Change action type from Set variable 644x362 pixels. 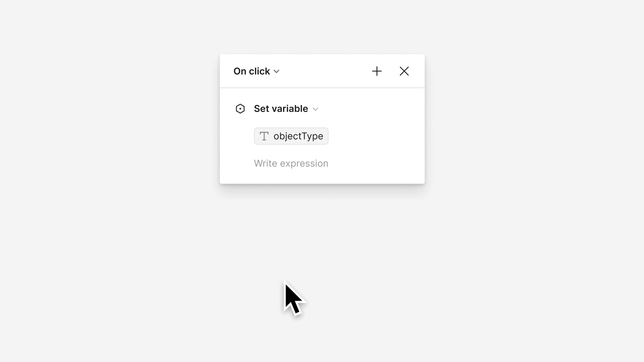[x=286, y=109]
